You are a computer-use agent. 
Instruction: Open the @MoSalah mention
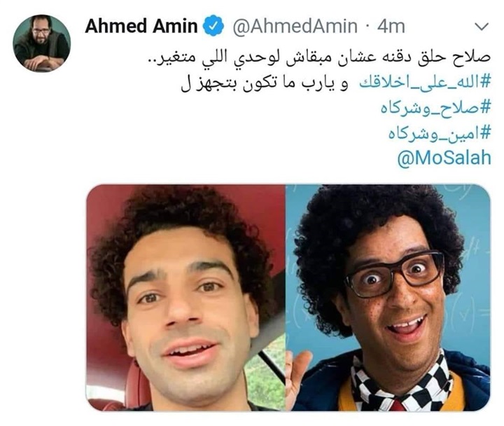[444, 158]
